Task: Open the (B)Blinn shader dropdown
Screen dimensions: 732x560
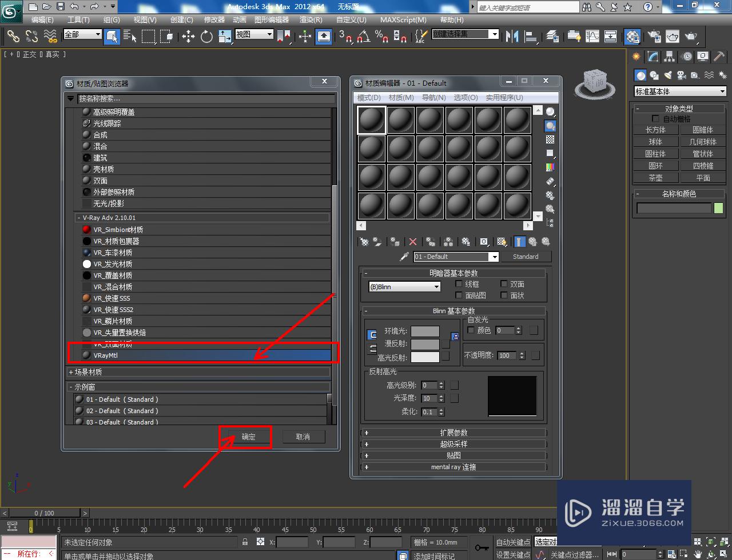Action: point(405,287)
